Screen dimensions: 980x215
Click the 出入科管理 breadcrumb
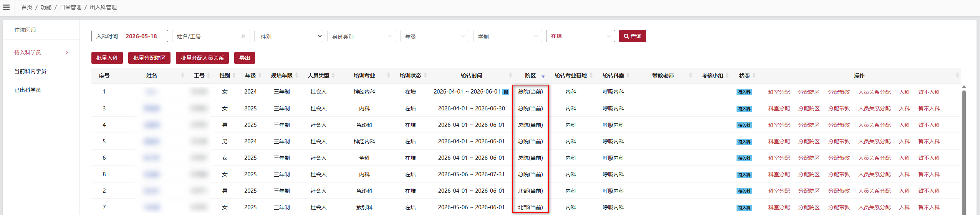pyautogui.click(x=103, y=7)
